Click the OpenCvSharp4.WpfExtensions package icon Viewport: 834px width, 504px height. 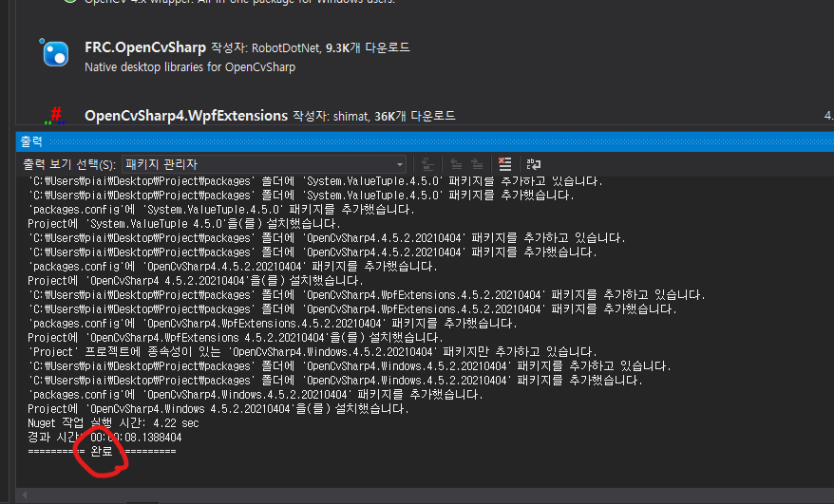55,116
